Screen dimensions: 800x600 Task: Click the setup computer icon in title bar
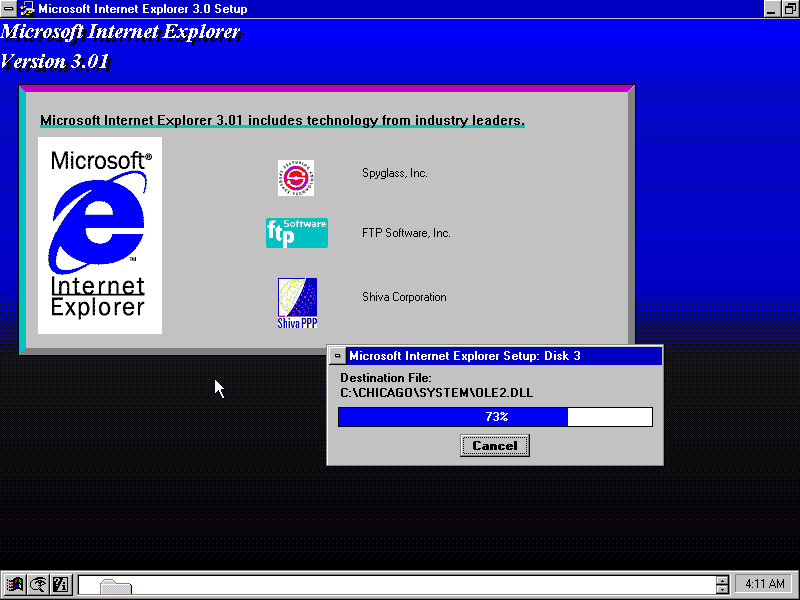click(27, 9)
